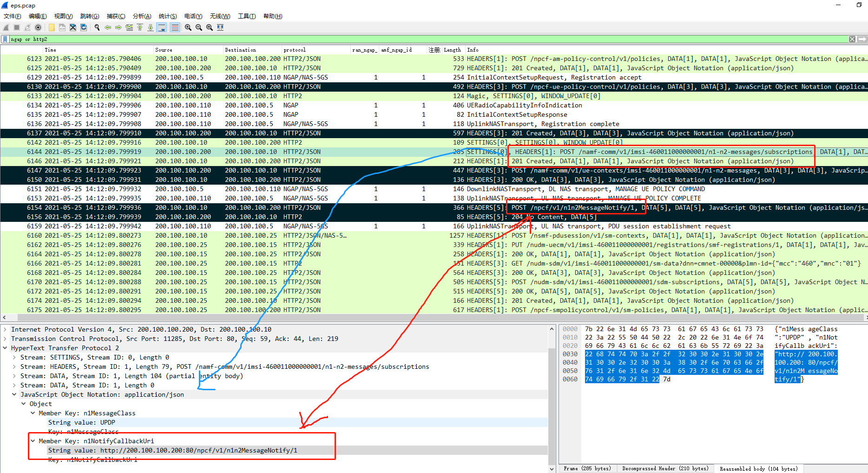Open the 文件(F) menu
Screen dimensions: 868x473
pyautogui.click(x=13, y=16)
